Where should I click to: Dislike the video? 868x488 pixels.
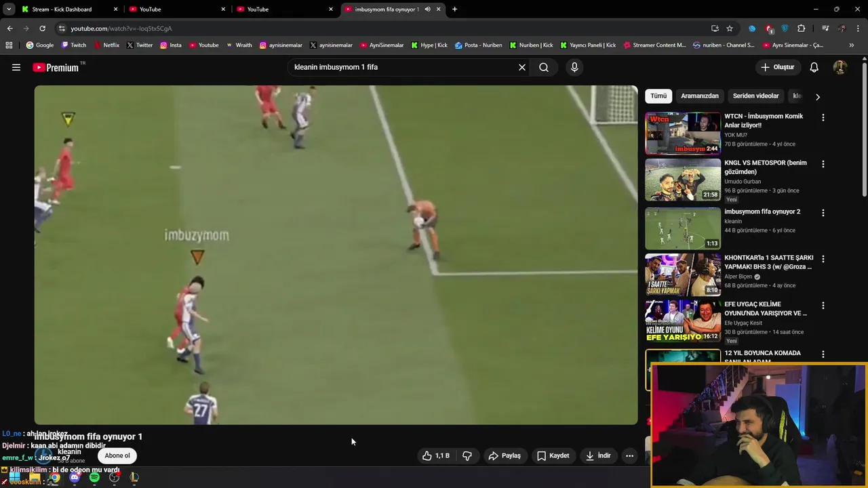(x=467, y=455)
